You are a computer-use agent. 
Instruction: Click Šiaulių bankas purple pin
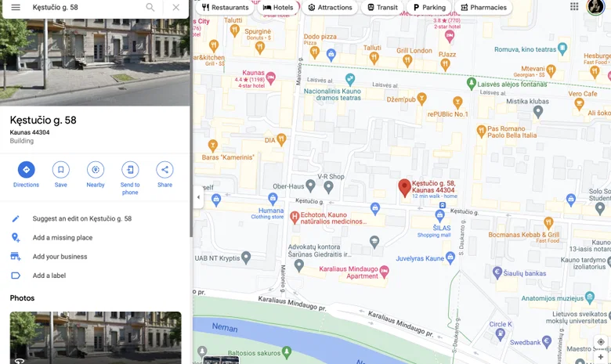497,272
